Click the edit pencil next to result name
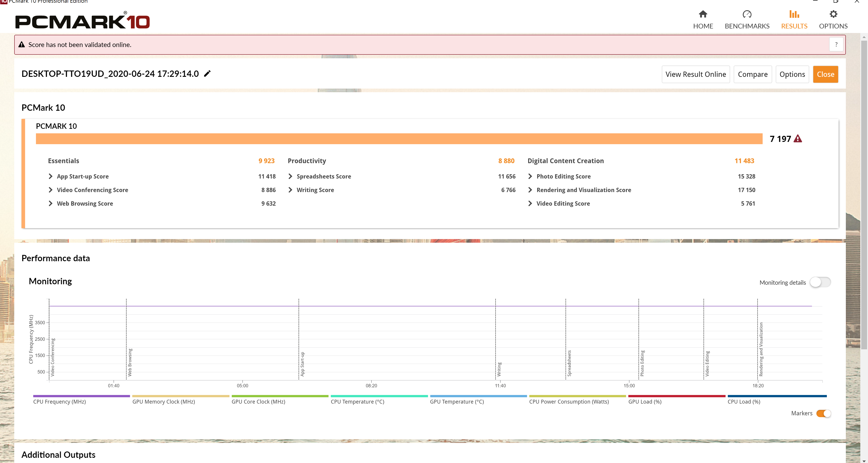Screen dimensions: 868x463 [208, 73]
